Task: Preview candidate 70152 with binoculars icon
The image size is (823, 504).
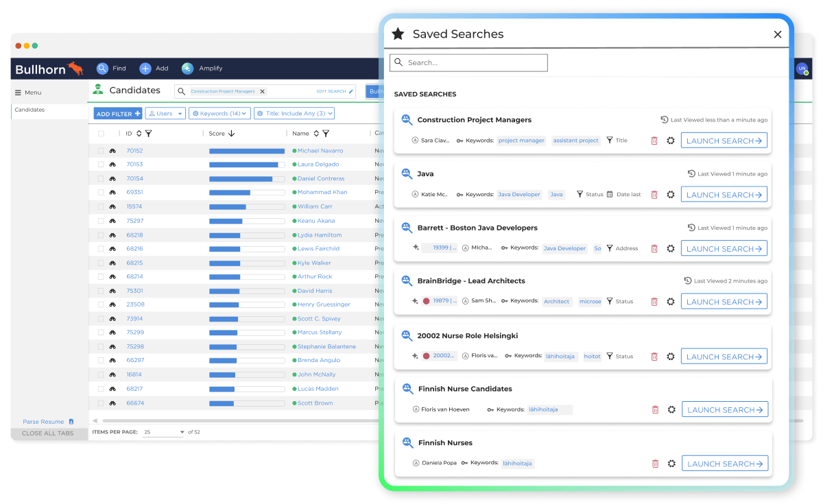Action: [112, 151]
